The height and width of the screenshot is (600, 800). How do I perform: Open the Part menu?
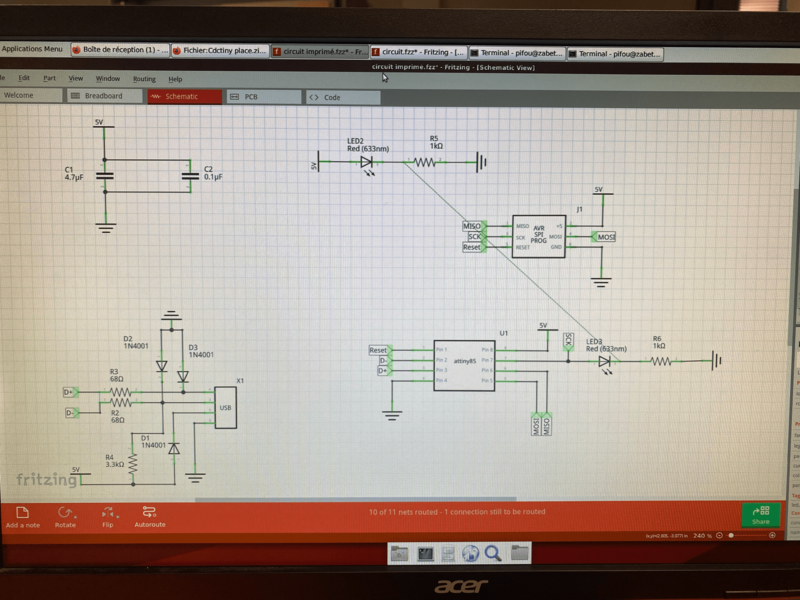click(49, 78)
